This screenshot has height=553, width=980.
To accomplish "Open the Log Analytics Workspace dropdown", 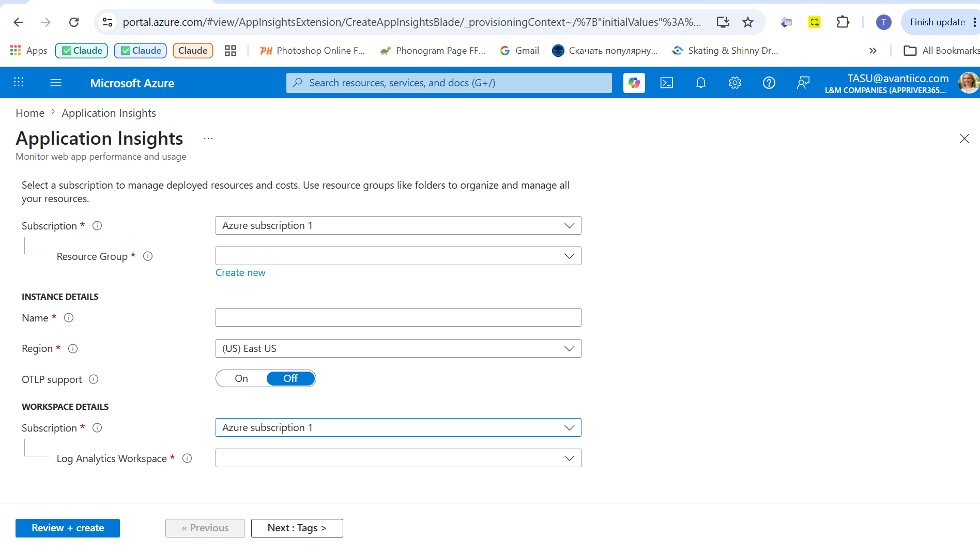I will click(x=398, y=458).
